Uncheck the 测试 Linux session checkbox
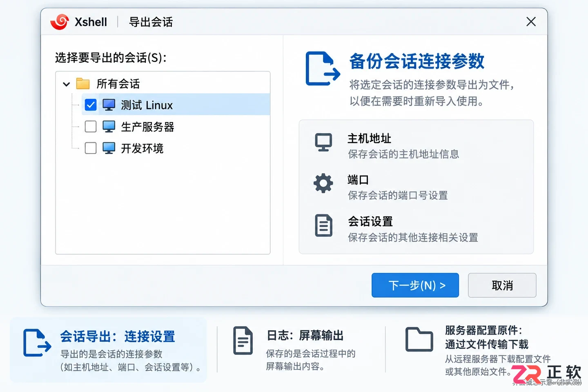Screen dimensions: 588x392 pyautogui.click(x=91, y=105)
